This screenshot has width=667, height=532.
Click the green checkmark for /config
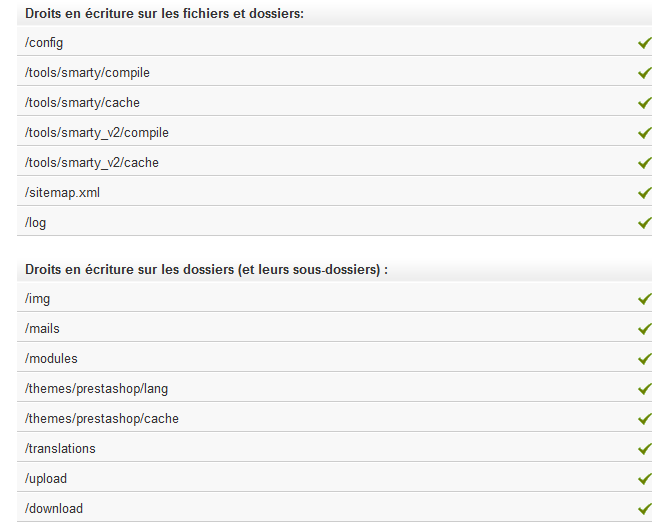coord(645,43)
